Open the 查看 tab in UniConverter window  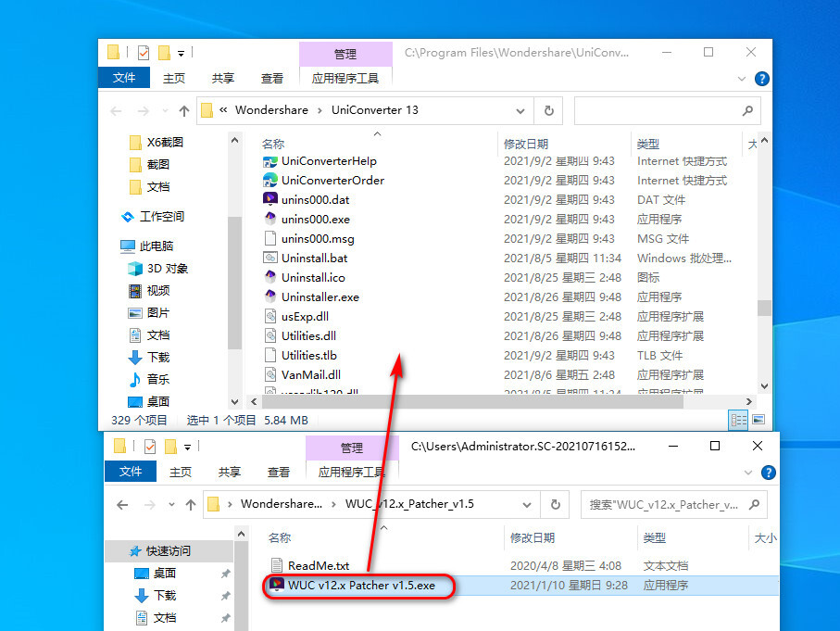pos(272,79)
